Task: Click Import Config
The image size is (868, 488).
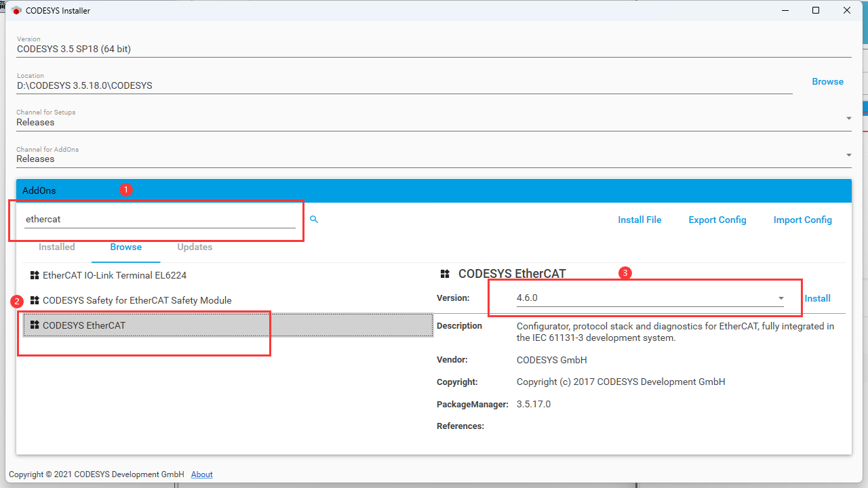Action: click(x=803, y=220)
